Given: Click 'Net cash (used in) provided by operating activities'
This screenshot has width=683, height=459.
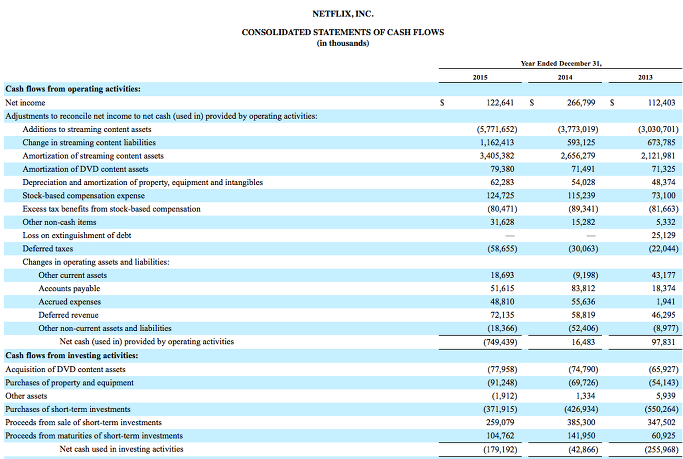Looking at the screenshot, I should click(147, 342).
